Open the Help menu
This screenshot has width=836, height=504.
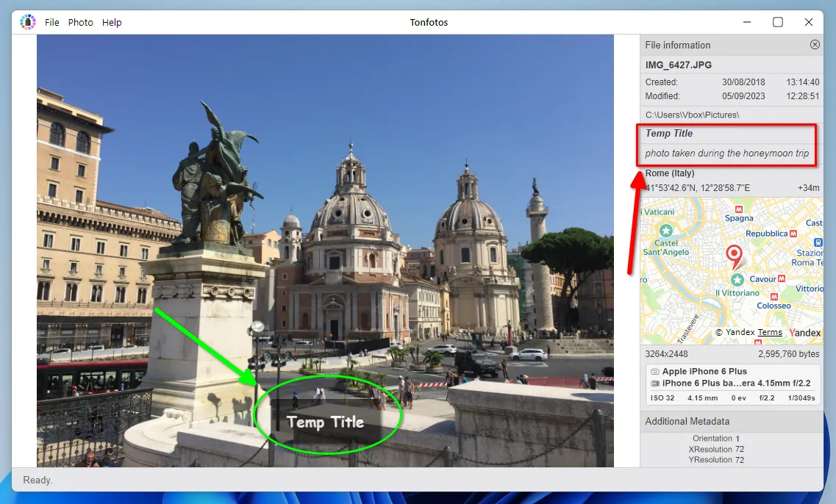tap(112, 22)
